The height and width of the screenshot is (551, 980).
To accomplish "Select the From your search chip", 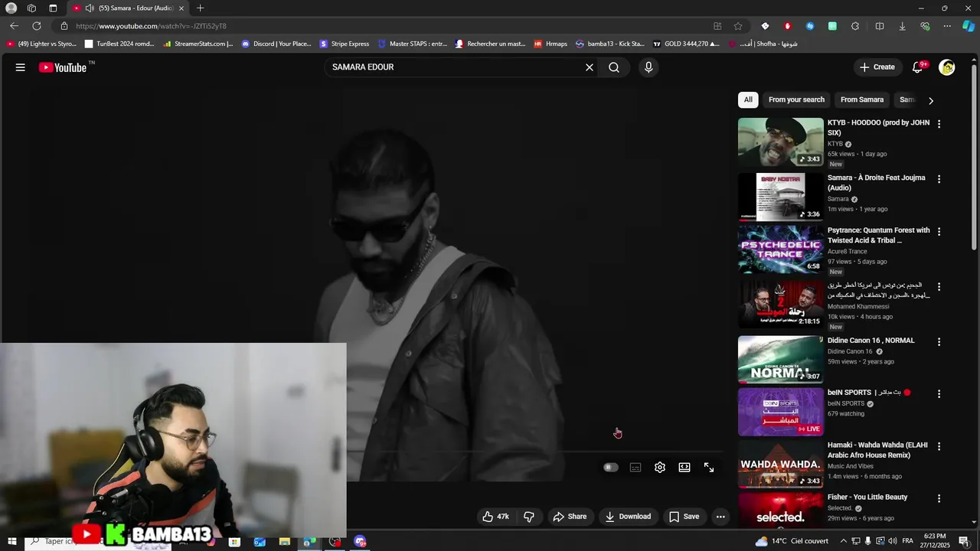I will [796, 99].
